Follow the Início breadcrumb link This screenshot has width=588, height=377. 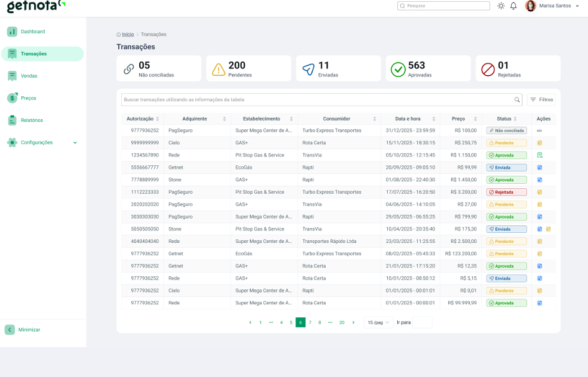pos(127,35)
